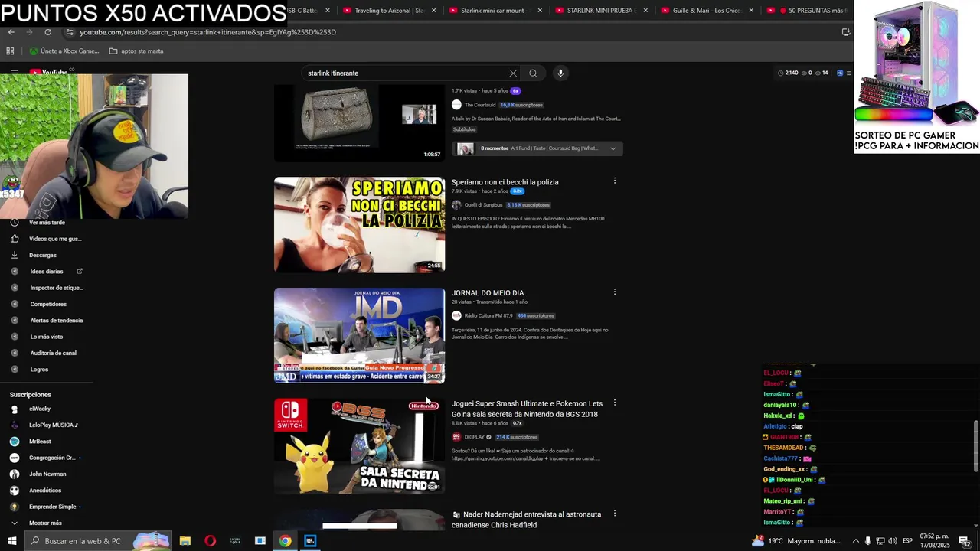The image size is (980, 551).
Task: Open Ver más tarde clock icon
Action: pyautogui.click(x=14, y=223)
